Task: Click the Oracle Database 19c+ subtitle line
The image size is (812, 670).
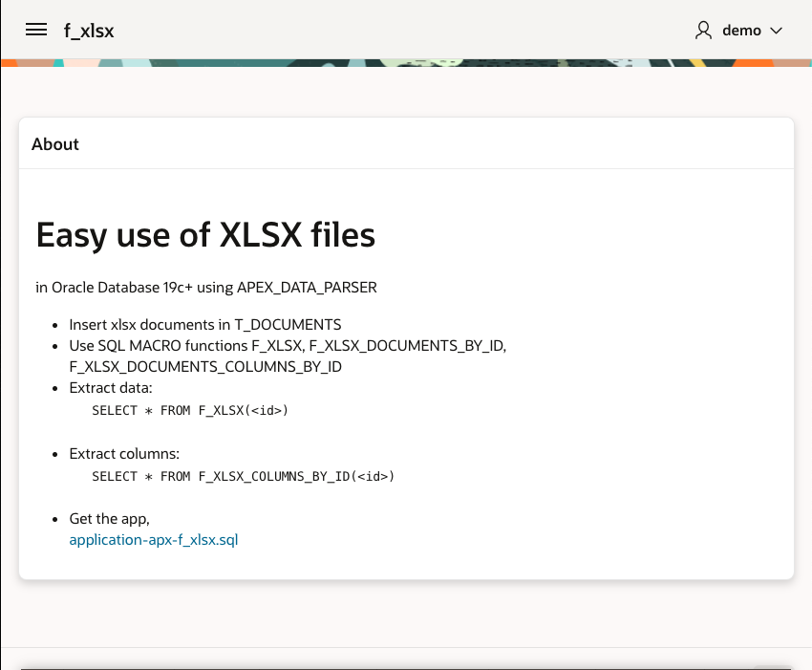Action: [x=206, y=288]
